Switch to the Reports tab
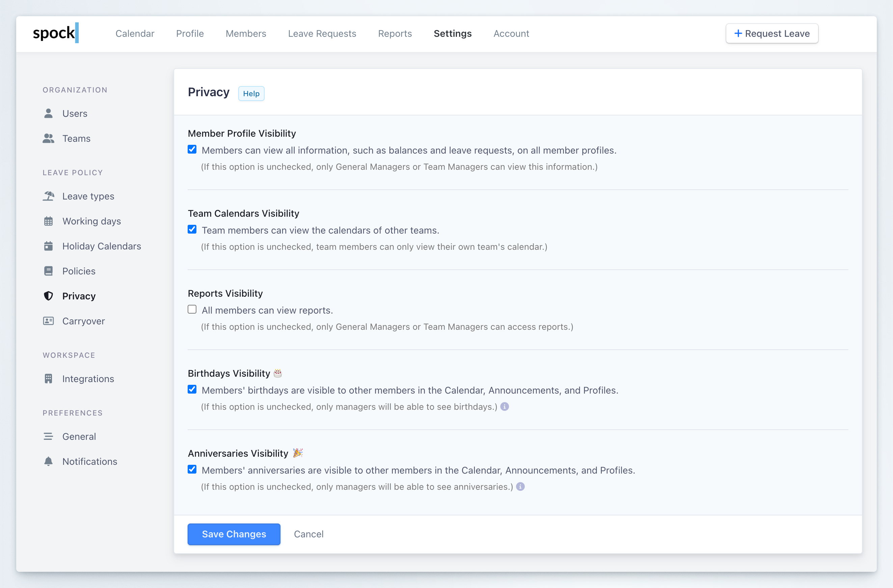893x588 pixels. tap(395, 33)
